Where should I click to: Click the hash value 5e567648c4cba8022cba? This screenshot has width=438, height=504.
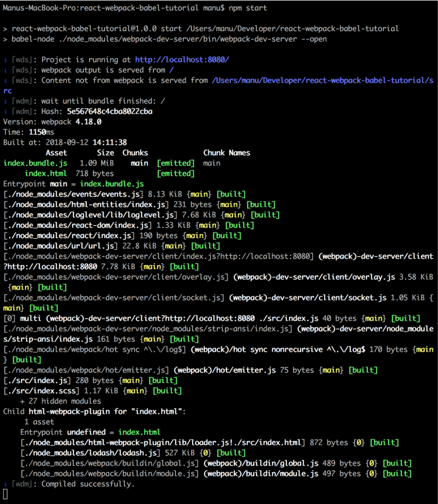pos(109,112)
